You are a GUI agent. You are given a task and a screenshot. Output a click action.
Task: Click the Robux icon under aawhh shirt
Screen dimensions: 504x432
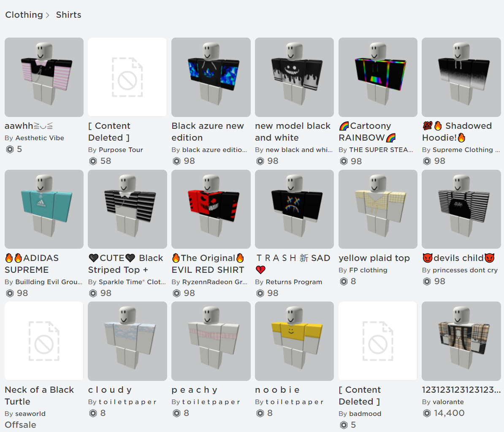10,149
